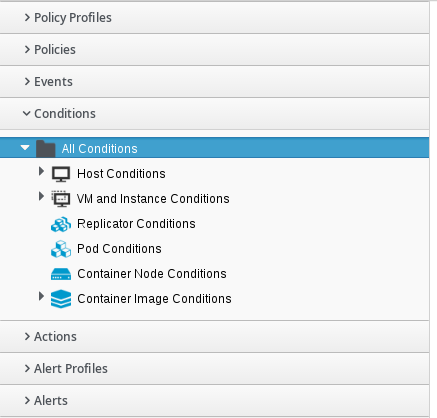
Task: Select the Pod Conditions tree label
Action: pos(119,249)
